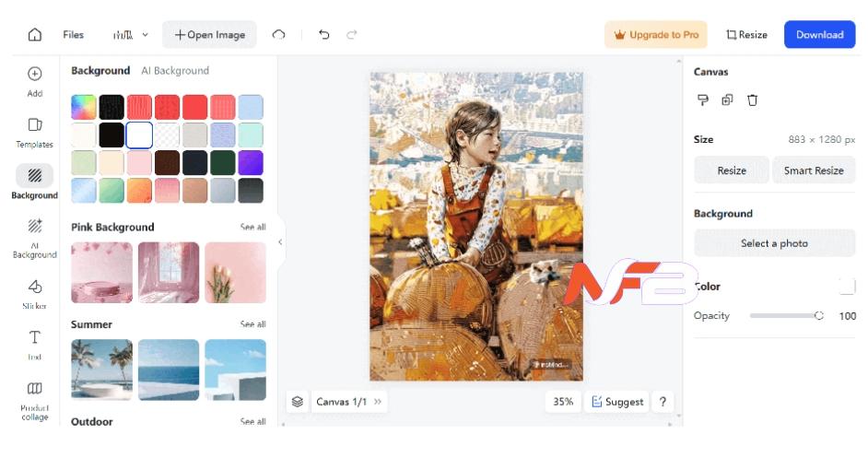
Task: Open the layers stack icon
Action: (x=298, y=402)
